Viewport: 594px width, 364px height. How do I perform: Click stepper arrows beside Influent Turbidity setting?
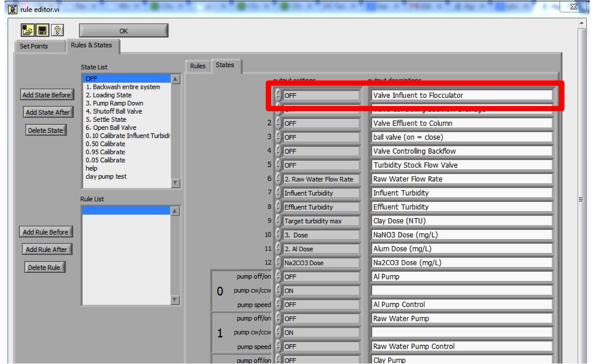pyautogui.click(x=279, y=193)
